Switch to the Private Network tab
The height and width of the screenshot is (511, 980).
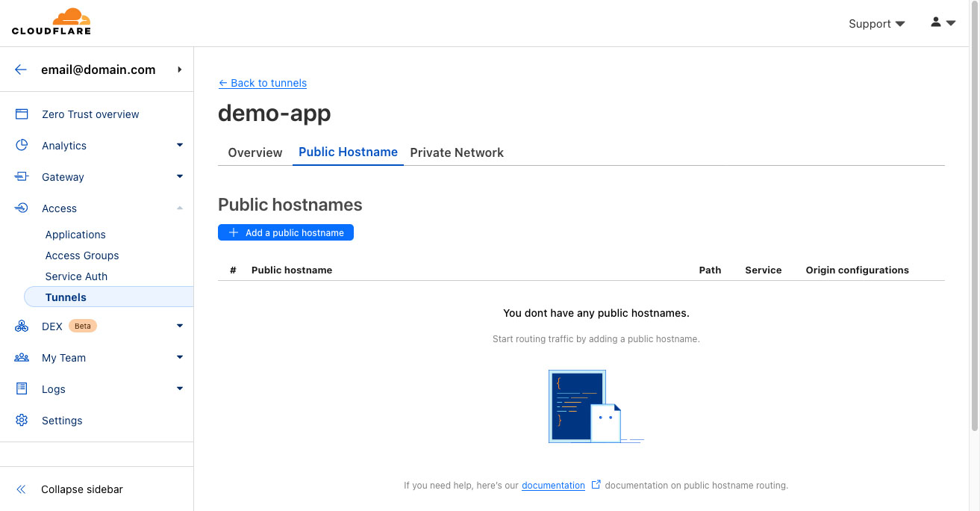pyautogui.click(x=457, y=152)
